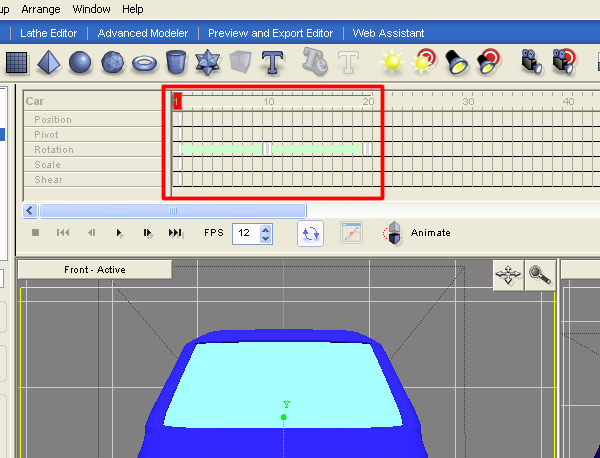600x458 pixels.
Task: Click the timeline horizontal scrollbar thumb
Action: pos(173,210)
